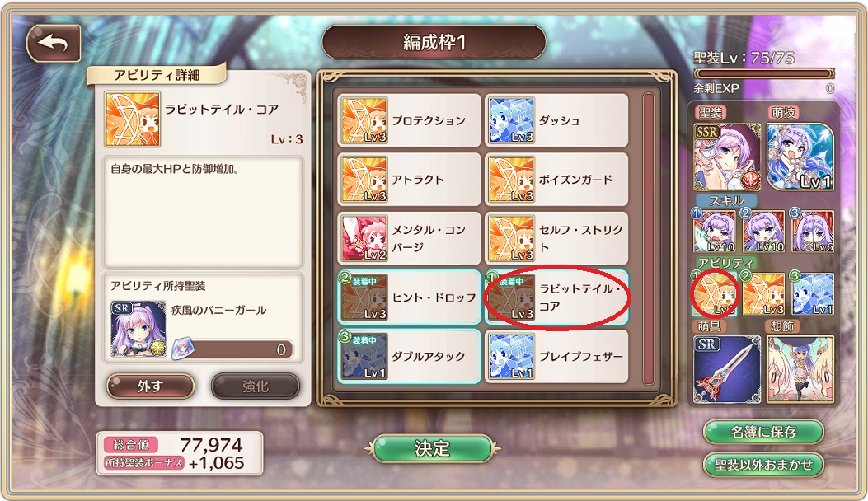Click the green 決定 confirm button
The width and height of the screenshot is (868, 501).
pos(432,448)
